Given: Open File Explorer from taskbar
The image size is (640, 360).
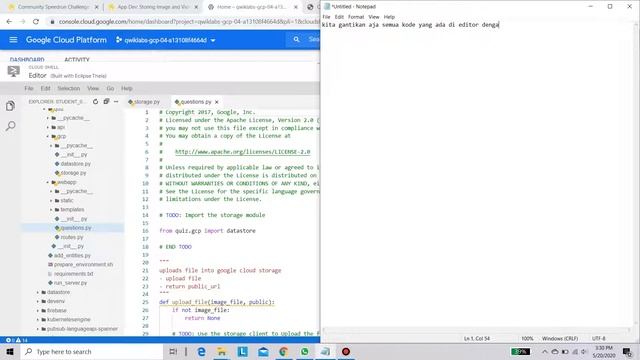Looking at the screenshot, I should 222,351.
